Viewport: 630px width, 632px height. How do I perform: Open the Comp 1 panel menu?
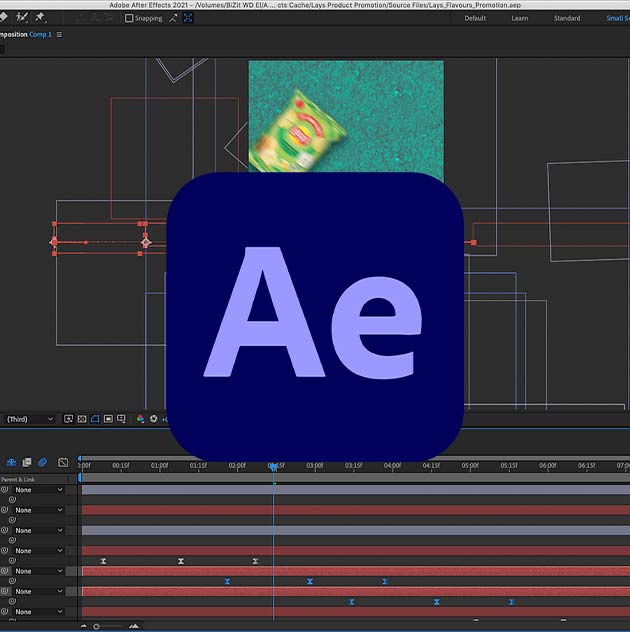tap(59, 35)
